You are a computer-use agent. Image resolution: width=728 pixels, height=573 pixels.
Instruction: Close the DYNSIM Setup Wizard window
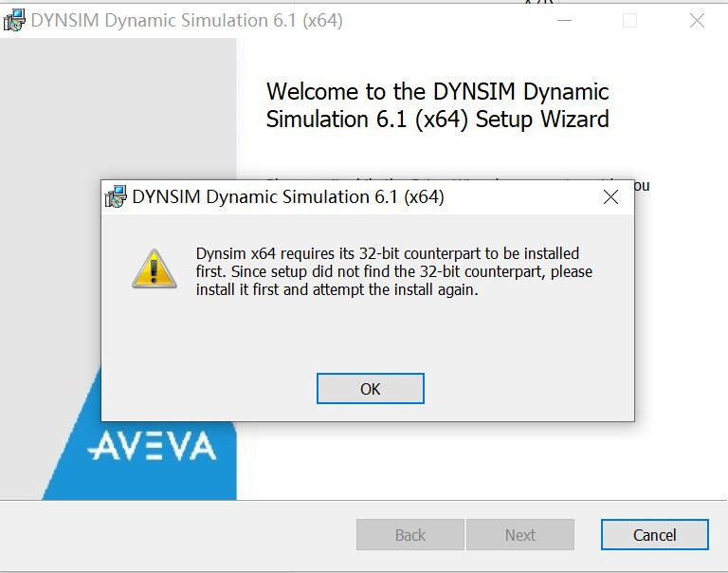[x=697, y=20]
